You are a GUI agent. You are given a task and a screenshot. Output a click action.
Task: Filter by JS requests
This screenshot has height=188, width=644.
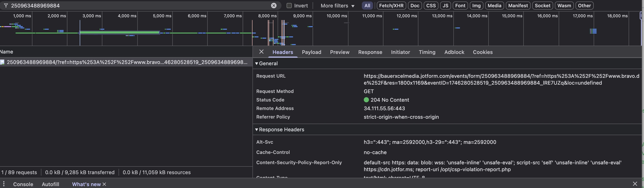445,6
